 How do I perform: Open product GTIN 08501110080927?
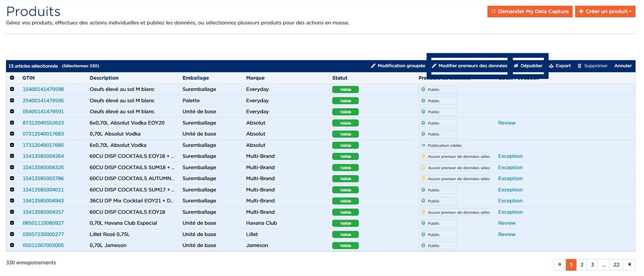[x=43, y=223]
